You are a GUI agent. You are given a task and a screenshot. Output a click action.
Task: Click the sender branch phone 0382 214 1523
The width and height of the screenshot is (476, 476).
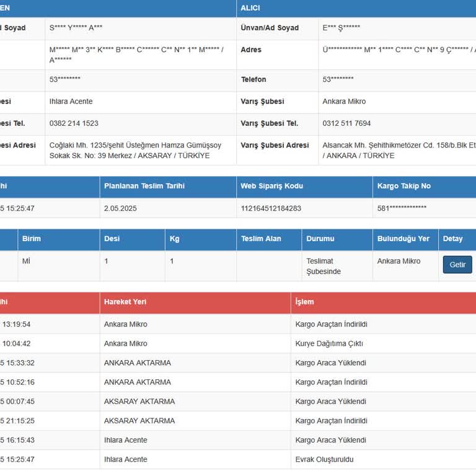pos(74,123)
